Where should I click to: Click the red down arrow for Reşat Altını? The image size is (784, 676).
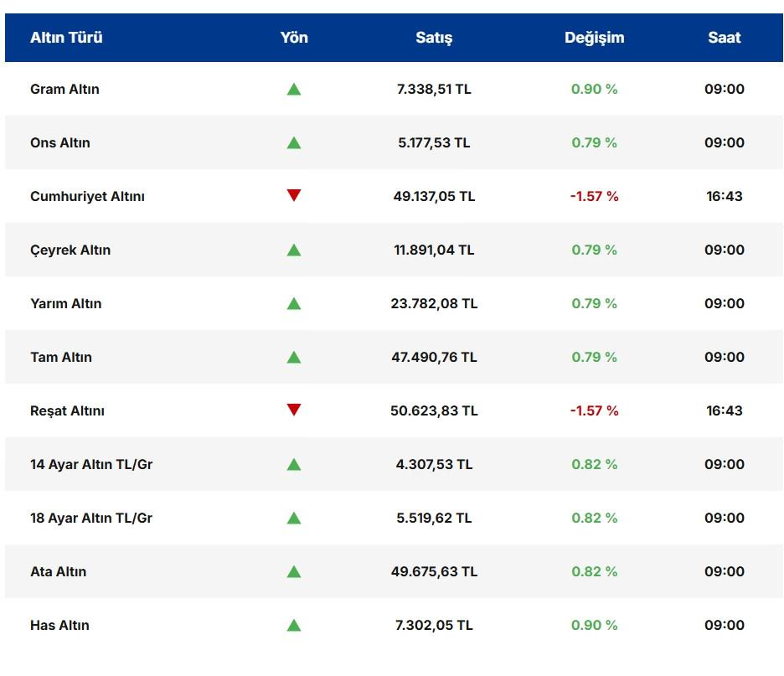[293, 410]
